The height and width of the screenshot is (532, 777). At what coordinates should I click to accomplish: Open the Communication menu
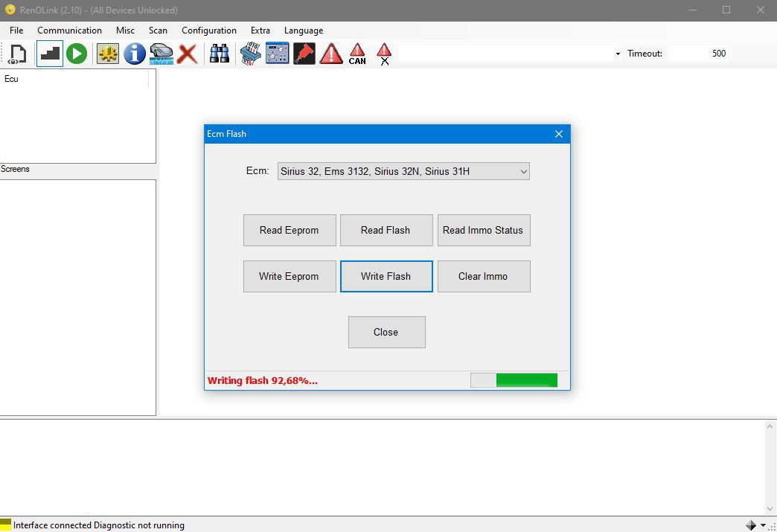pyautogui.click(x=69, y=31)
